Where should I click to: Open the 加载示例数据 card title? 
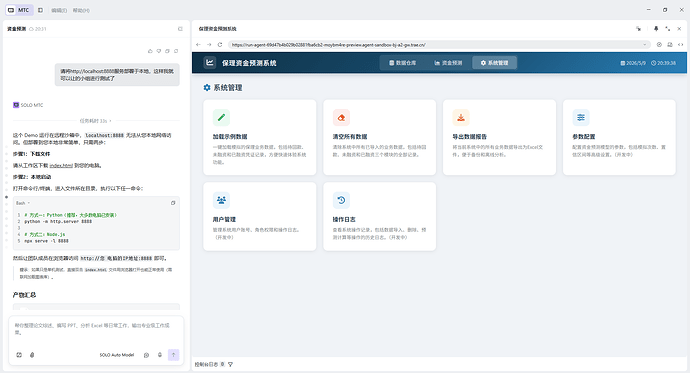pyautogui.click(x=230, y=137)
